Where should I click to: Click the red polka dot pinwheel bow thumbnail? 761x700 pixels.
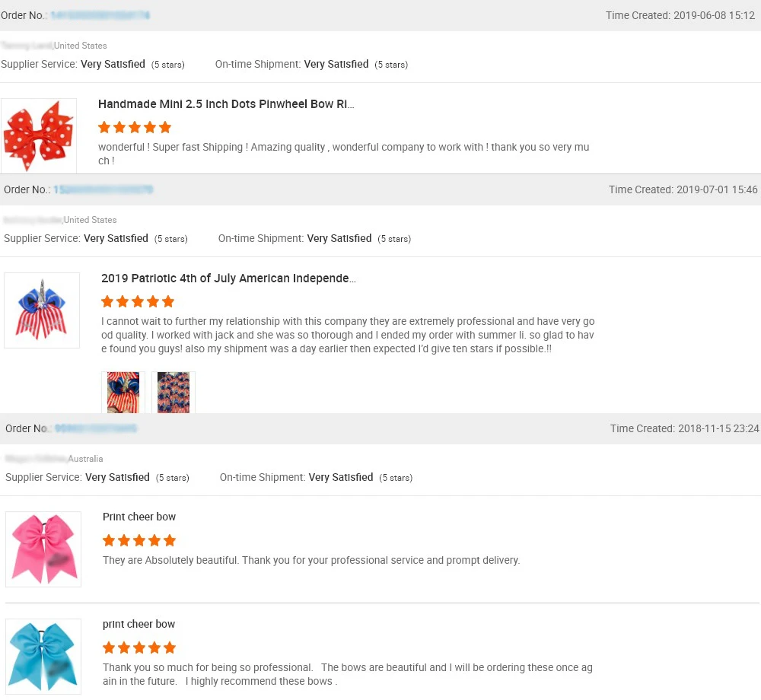click(38, 135)
